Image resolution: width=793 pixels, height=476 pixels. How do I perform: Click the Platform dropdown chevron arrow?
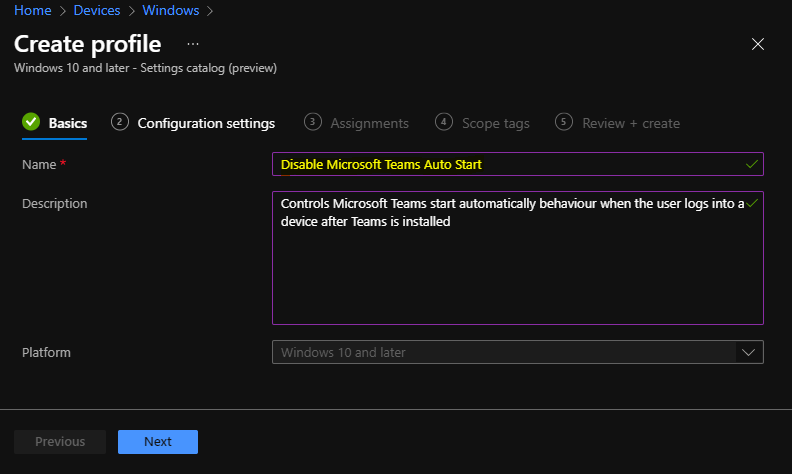(x=748, y=352)
